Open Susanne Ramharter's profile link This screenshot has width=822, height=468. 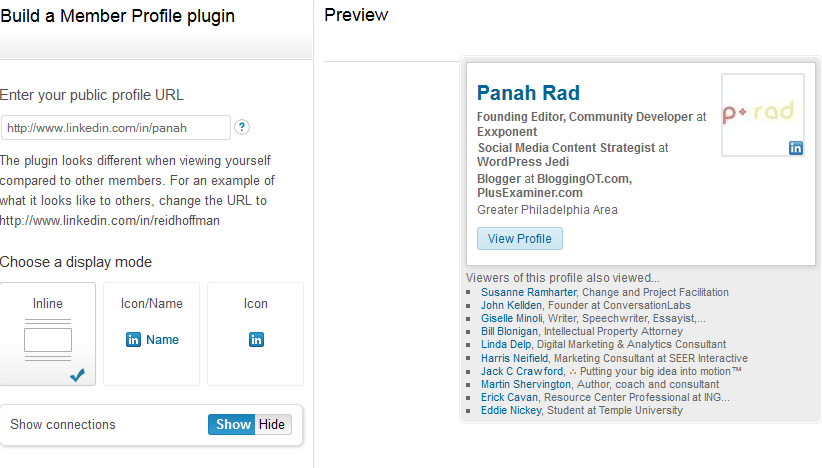[528, 292]
